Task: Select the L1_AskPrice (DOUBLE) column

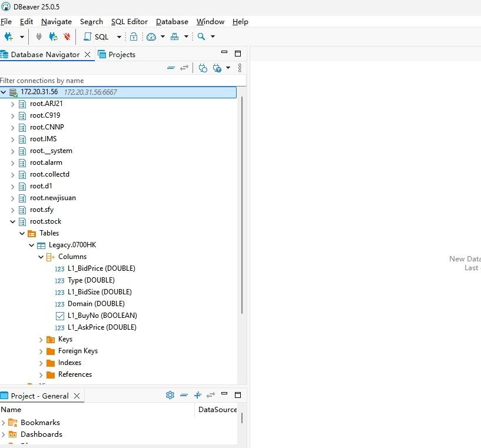Action: point(102,327)
